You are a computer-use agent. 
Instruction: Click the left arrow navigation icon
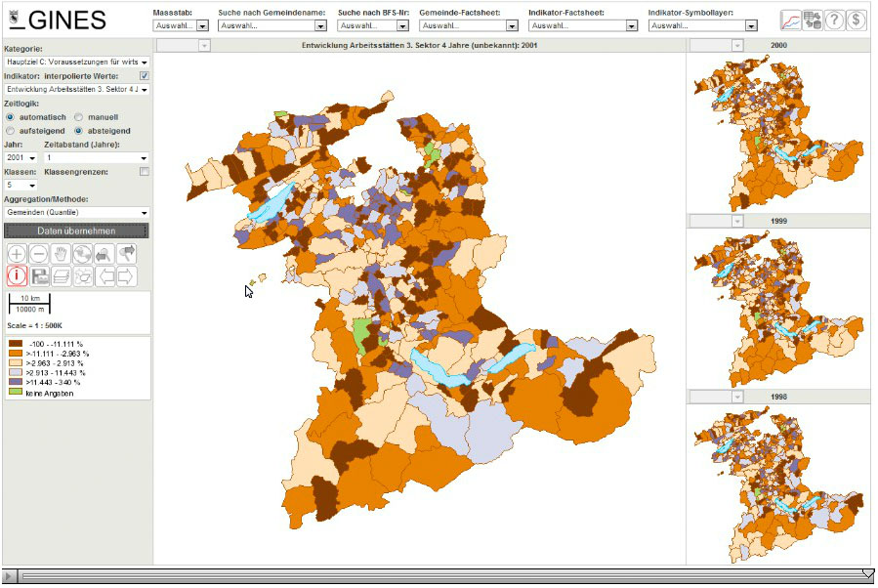[105, 276]
